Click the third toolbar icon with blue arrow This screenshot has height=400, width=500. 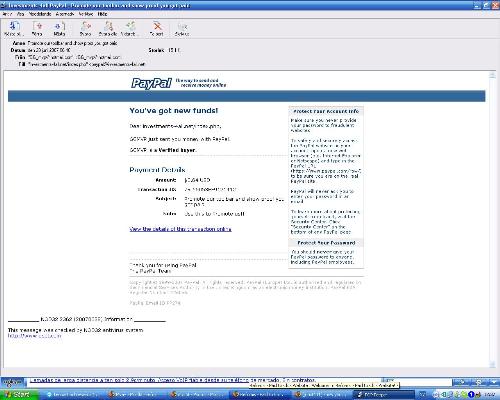[59, 28]
